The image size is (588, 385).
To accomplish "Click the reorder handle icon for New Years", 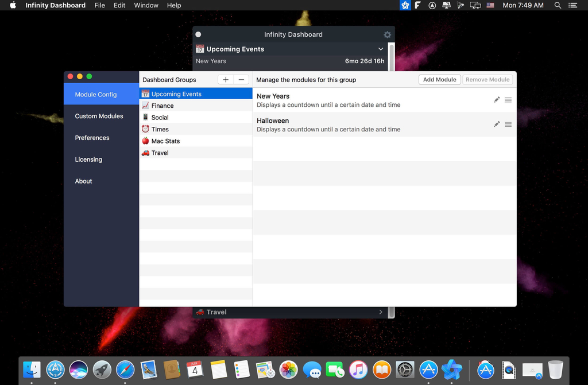I will (508, 100).
